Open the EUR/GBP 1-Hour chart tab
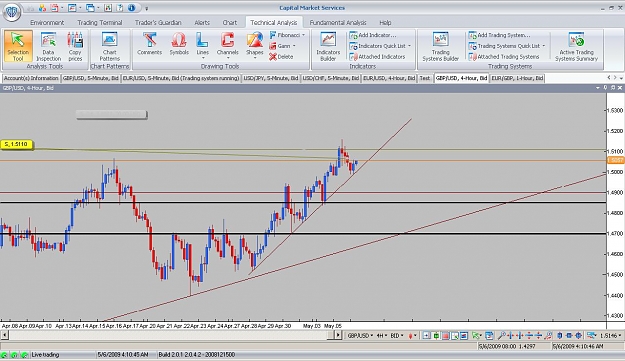625x361 pixels. click(x=517, y=78)
